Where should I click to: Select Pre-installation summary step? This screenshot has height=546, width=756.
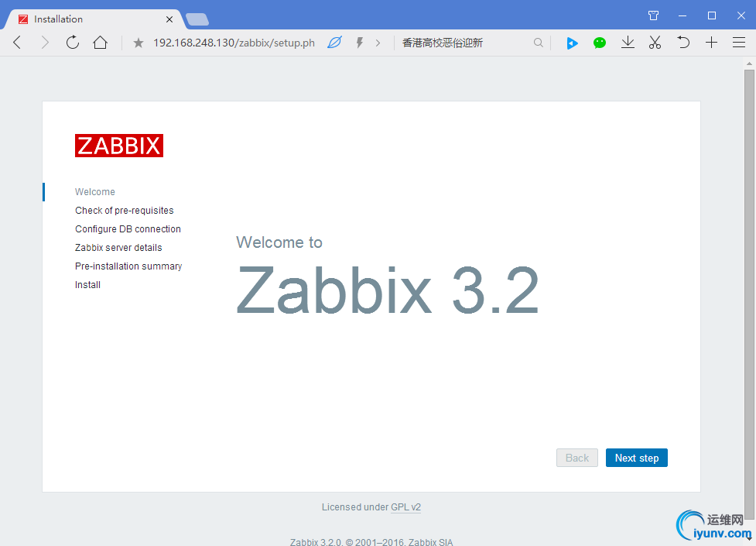[x=128, y=266]
